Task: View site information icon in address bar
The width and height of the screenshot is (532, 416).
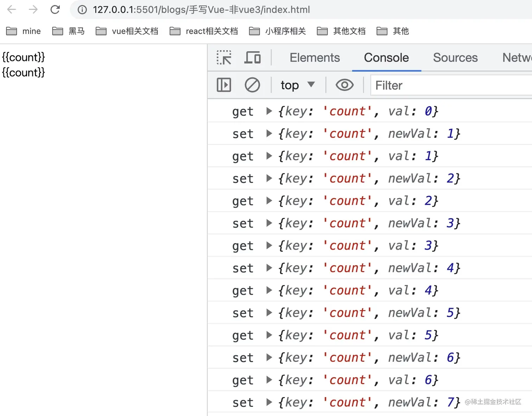Action: tap(82, 10)
